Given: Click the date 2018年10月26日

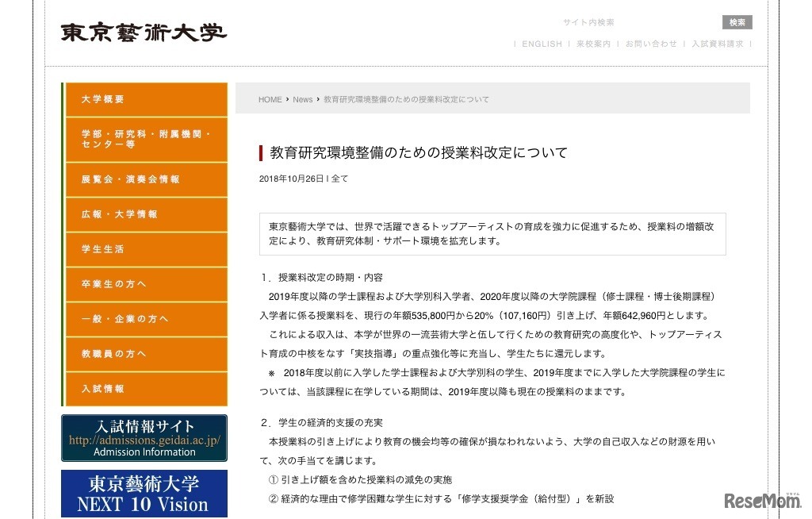Looking at the screenshot, I should point(291,179).
